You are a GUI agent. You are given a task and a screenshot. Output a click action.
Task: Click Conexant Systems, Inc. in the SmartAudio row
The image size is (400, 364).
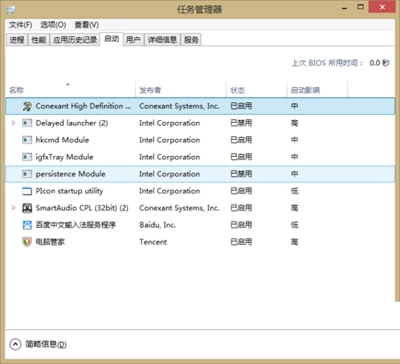pyautogui.click(x=179, y=208)
